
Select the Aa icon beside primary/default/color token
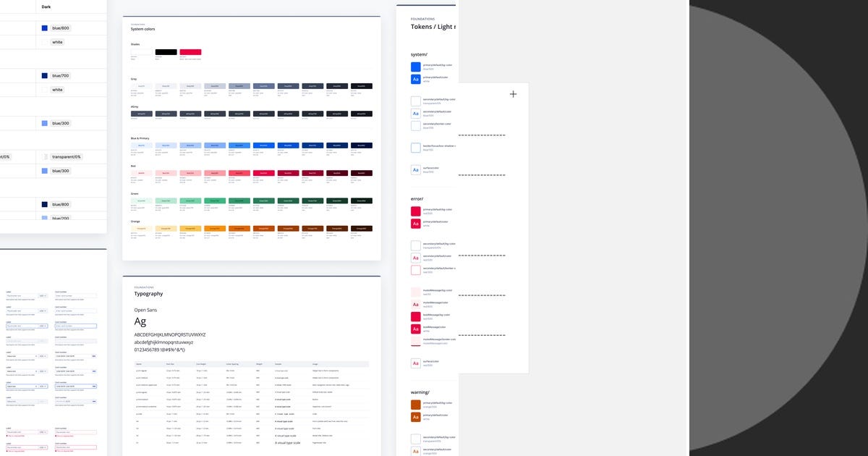click(x=416, y=77)
